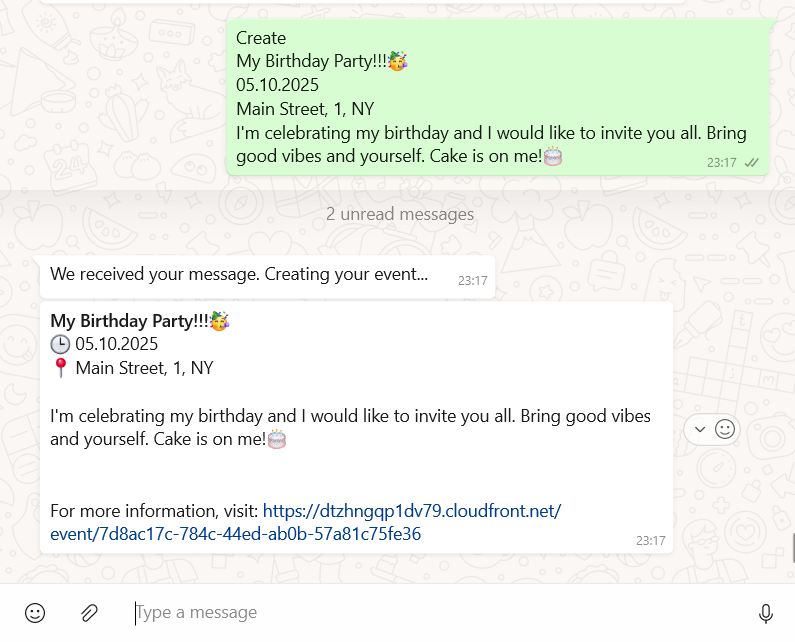The height and width of the screenshot is (642, 795).
Task: Select the green "Create" sent message bubble
Action: (x=497, y=97)
